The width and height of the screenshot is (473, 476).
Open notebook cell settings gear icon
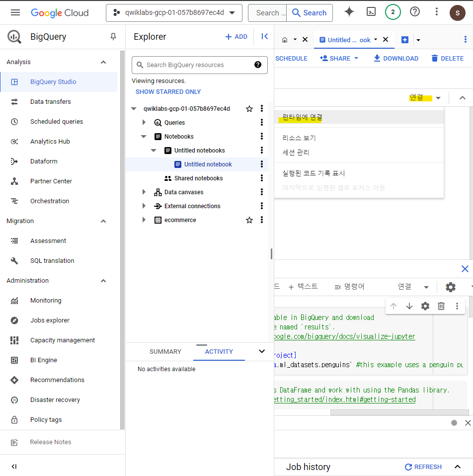(425, 306)
